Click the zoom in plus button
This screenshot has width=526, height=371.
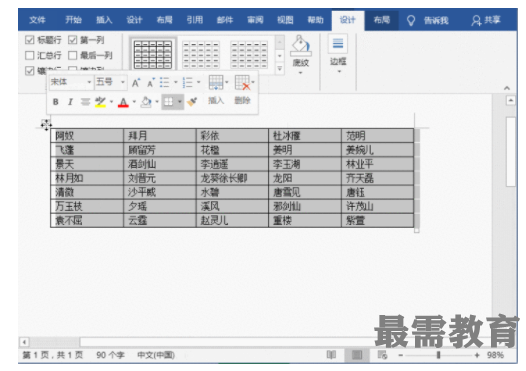[x=477, y=355]
